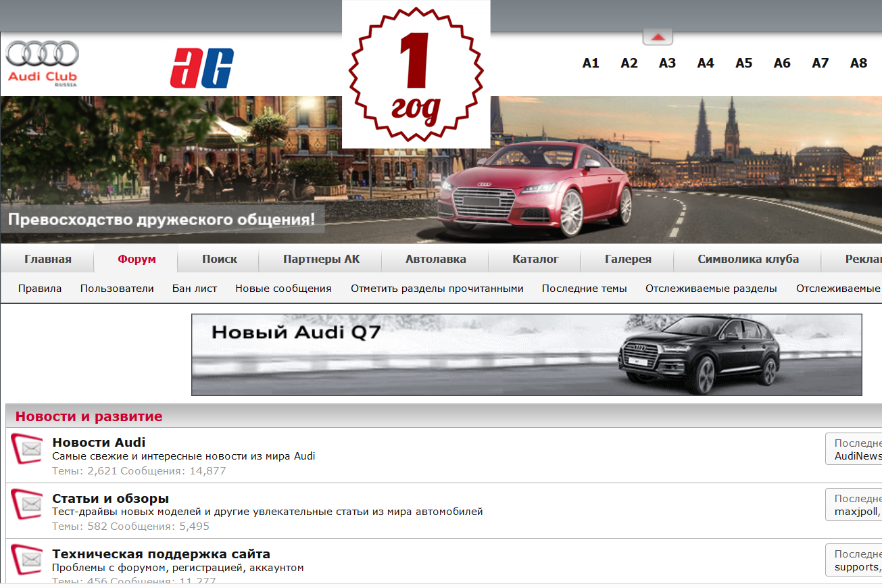Collapse the top panel with red arrow
This screenshot has width=882, height=588.
658,37
